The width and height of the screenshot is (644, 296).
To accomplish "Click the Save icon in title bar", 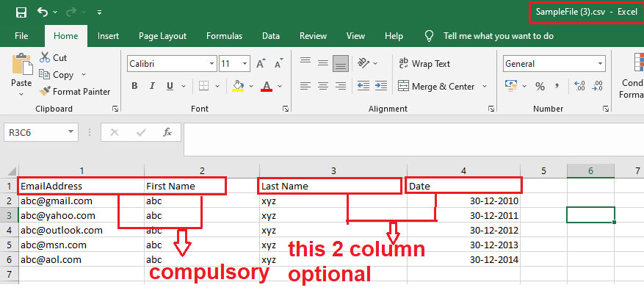I will (21, 12).
